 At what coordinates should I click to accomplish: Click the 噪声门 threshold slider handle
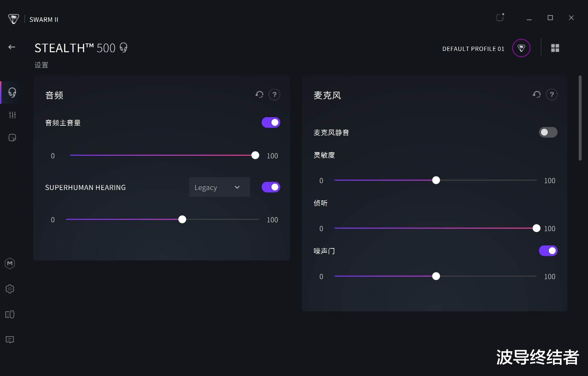(436, 276)
